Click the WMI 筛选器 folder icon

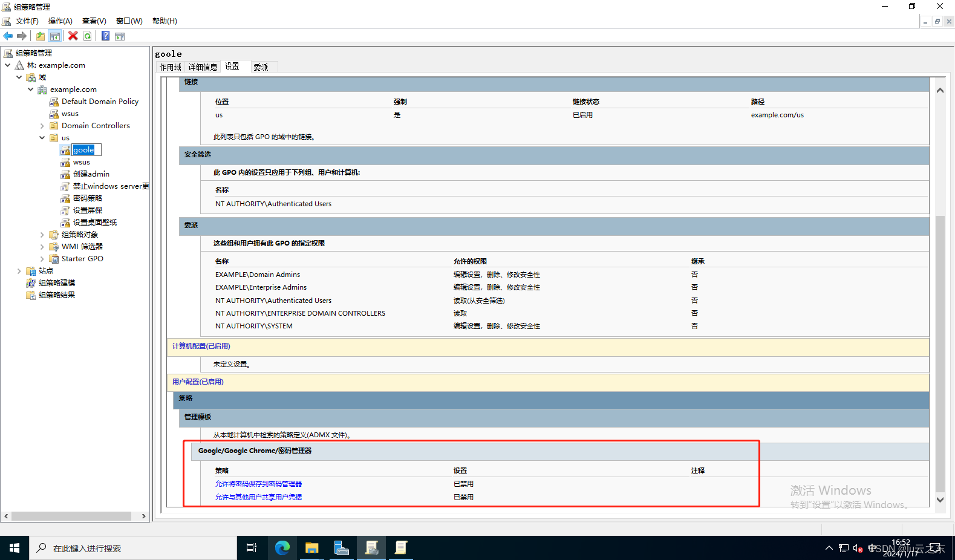click(54, 247)
